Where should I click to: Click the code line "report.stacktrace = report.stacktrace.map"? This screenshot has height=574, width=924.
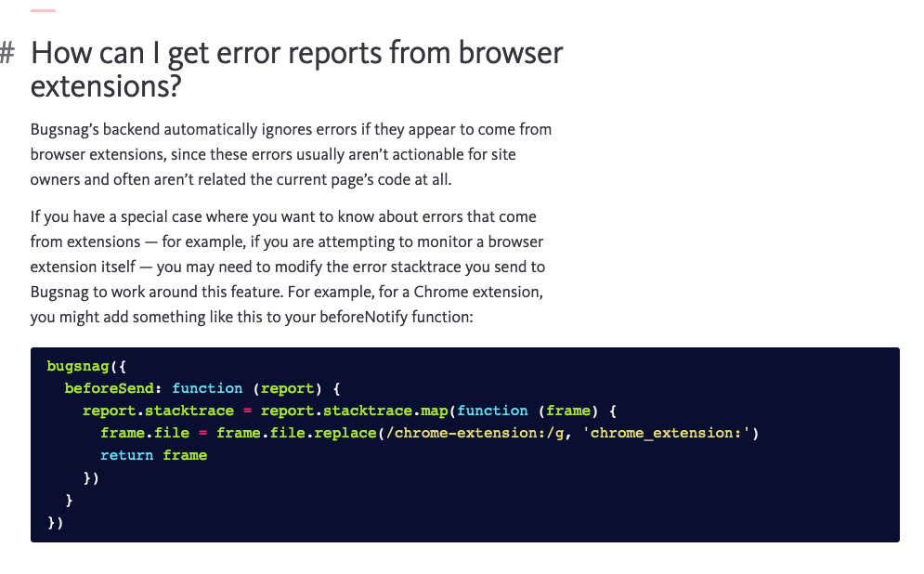349,411
